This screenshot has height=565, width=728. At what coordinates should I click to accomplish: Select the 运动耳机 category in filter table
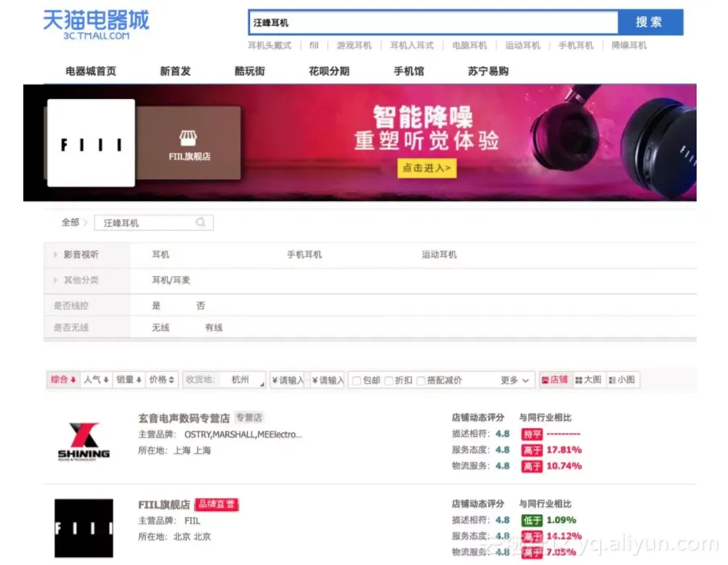439,254
